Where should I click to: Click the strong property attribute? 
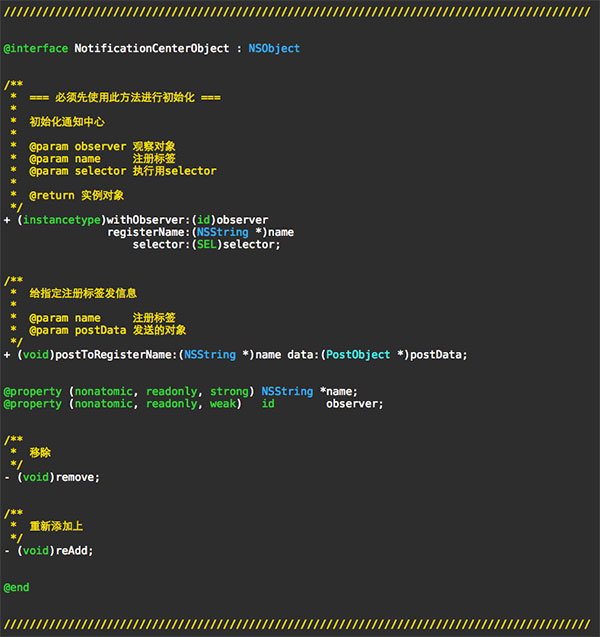click(x=229, y=391)
